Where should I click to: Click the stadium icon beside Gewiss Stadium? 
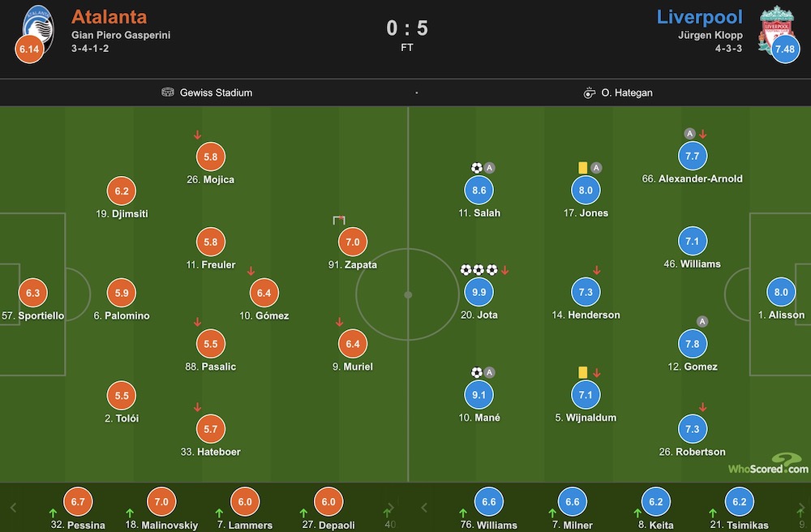click(x=168, y=92)
